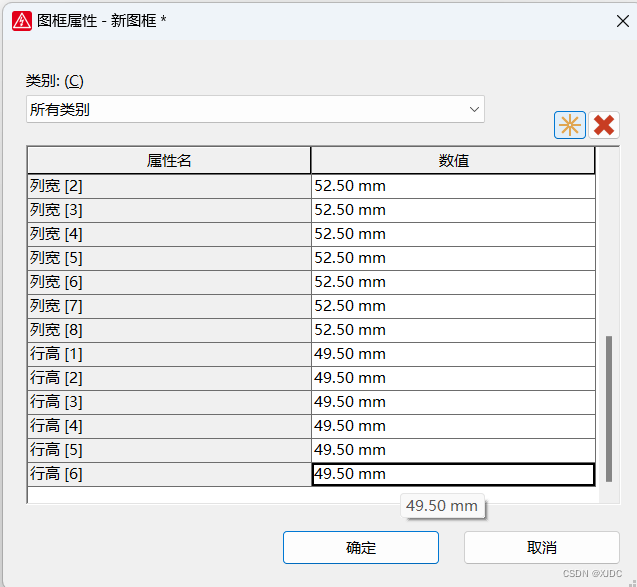637x587 pixels.
Task: Click the EPLAN logo in title bar
Action: coord(22,20)
